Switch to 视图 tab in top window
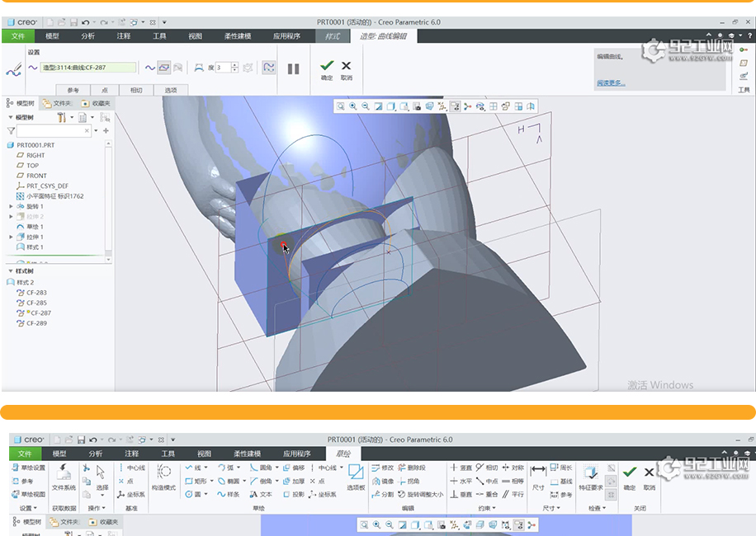Image resolution: width=756 pixels, height=536 pixels. 196,36
